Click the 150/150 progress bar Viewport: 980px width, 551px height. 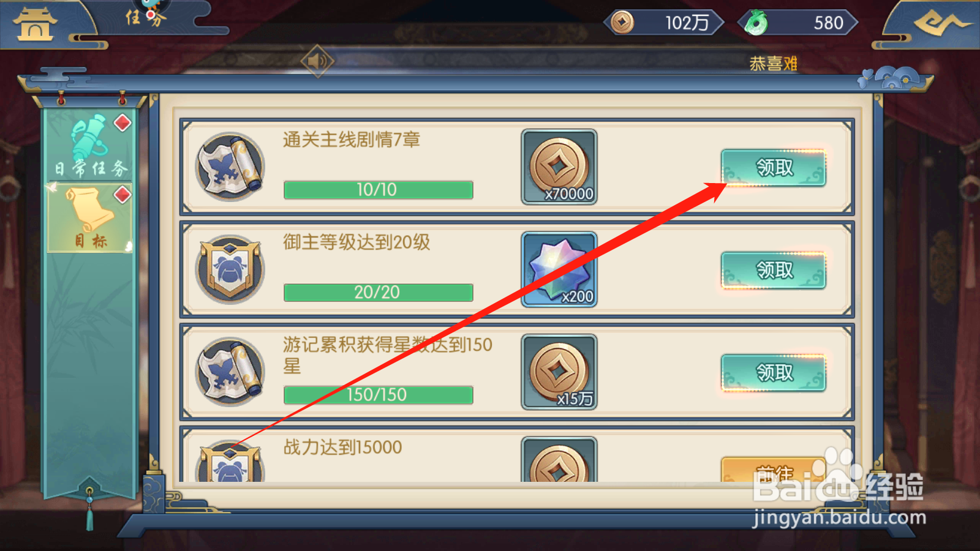tap(378, 395)
